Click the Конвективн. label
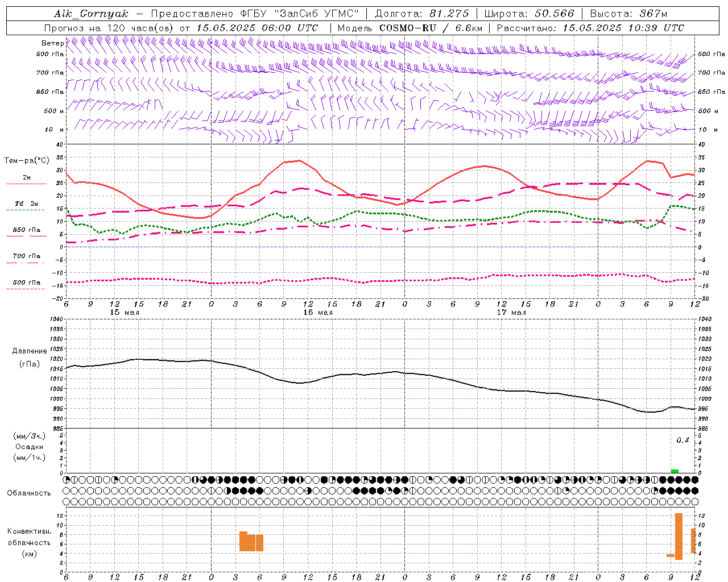Screen dimensions: 728x582 click(30, 531)
